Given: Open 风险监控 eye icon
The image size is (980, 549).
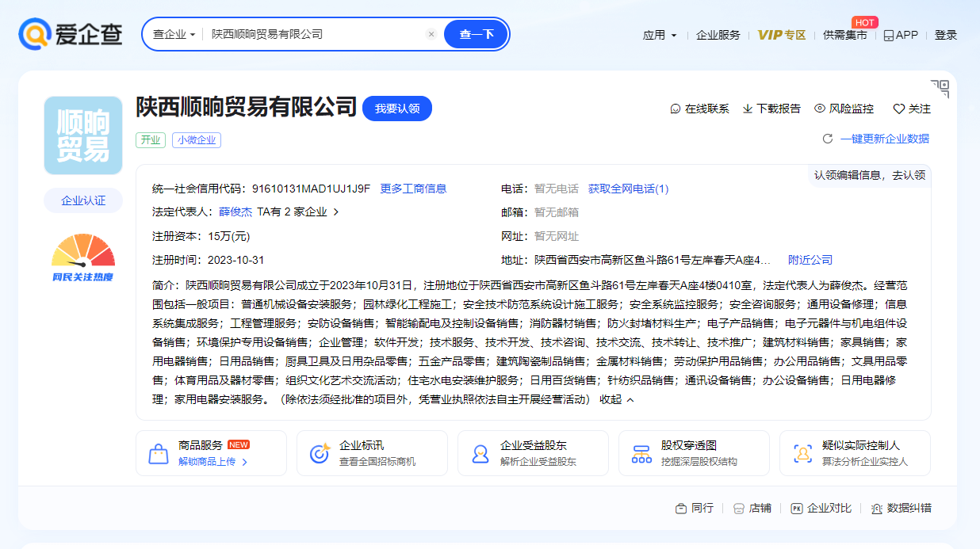Looking at the screenshot, I should [844, 109].
